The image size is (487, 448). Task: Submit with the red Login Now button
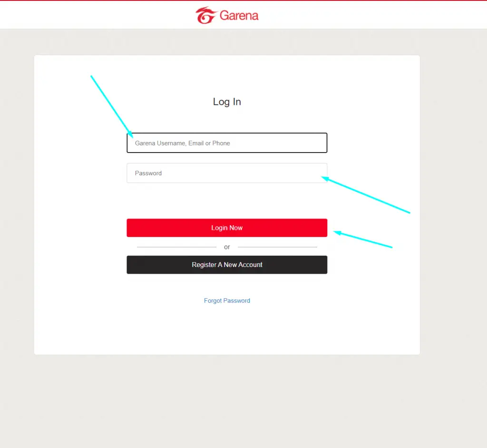click(x=227, y=228)
